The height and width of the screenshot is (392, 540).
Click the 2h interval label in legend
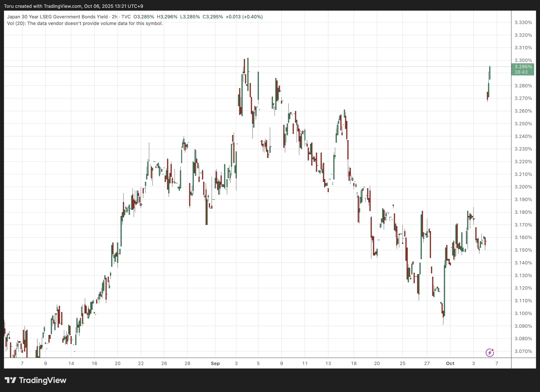click(x=114, y=17)
